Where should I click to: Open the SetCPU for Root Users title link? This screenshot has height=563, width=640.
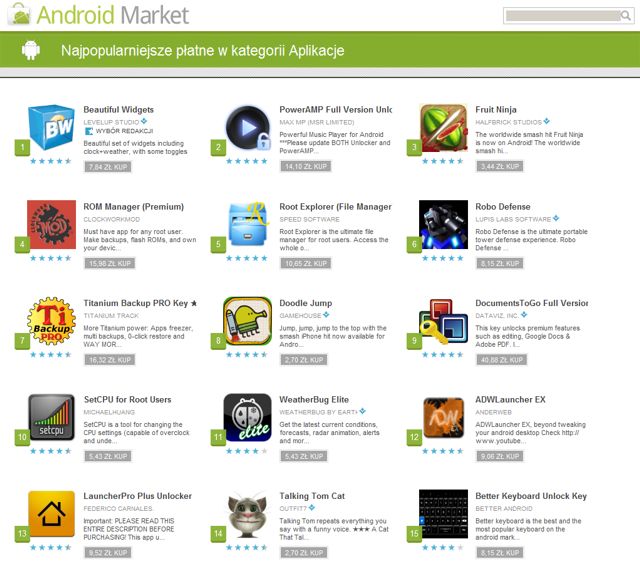(x=127, y=400)
